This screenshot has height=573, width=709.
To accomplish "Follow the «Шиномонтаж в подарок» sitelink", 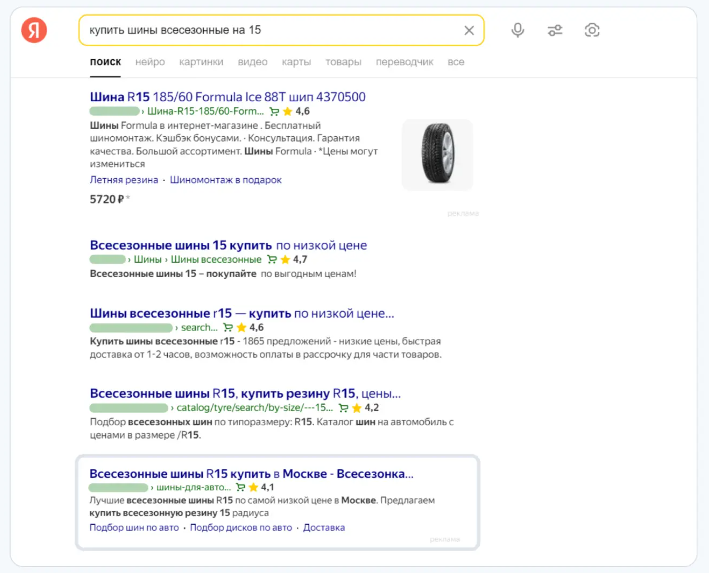I will tap(226, 180).
